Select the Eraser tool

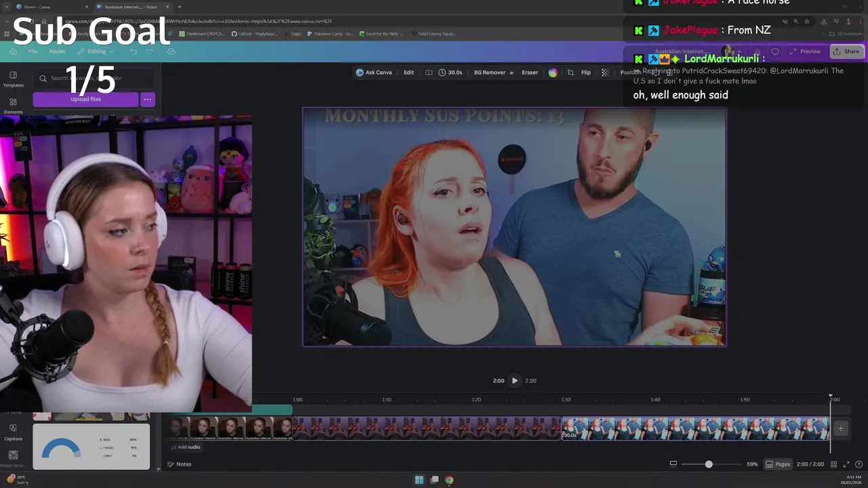coord(530,73)
